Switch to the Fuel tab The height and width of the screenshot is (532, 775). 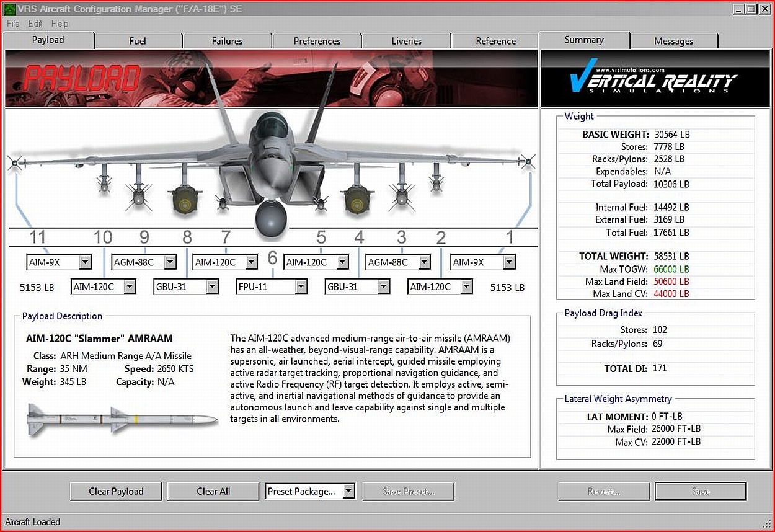pos(138,41)
